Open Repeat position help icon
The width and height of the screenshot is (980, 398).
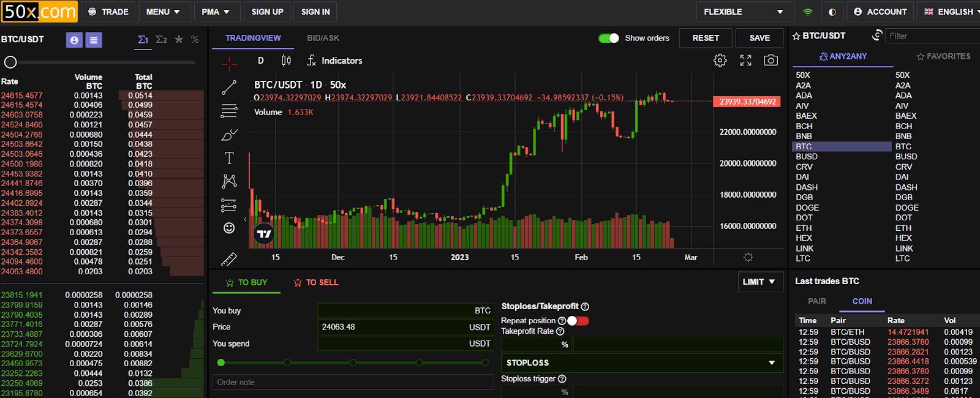point(562,321)
